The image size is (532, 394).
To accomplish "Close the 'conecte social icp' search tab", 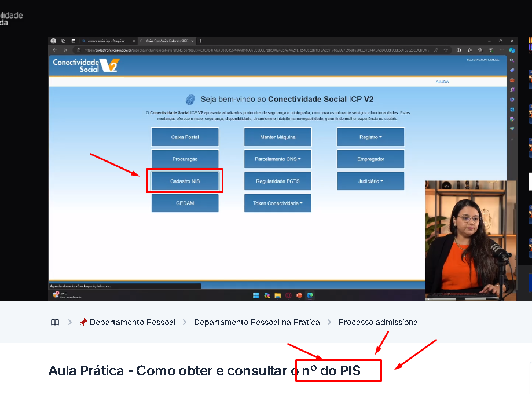I will 134,41.
